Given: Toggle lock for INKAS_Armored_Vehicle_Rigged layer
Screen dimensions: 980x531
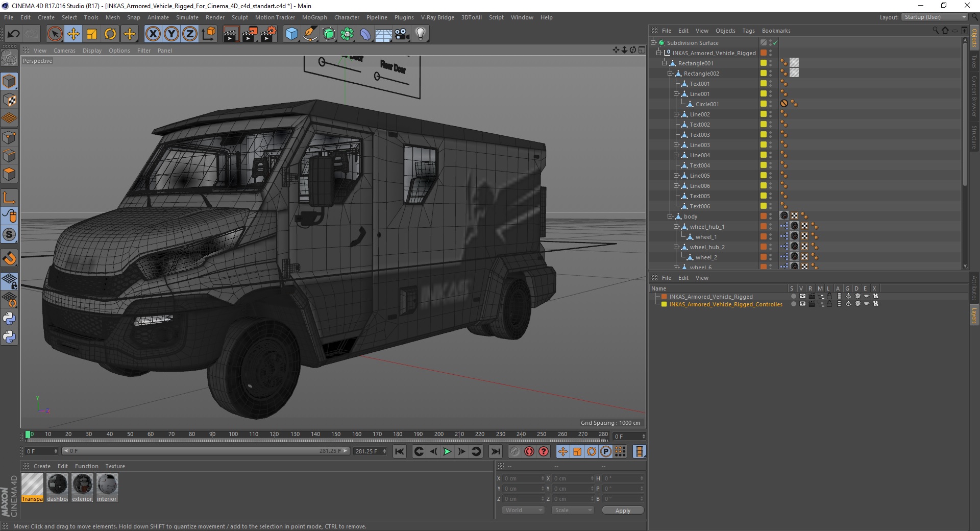Looking at the screenshot, I should pos(829,296).
